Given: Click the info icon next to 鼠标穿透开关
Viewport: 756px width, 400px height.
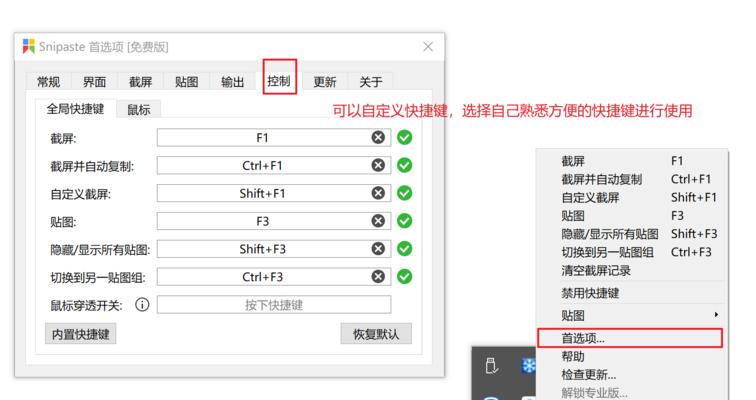Looking at the screenshot, I should coord(142,305).
